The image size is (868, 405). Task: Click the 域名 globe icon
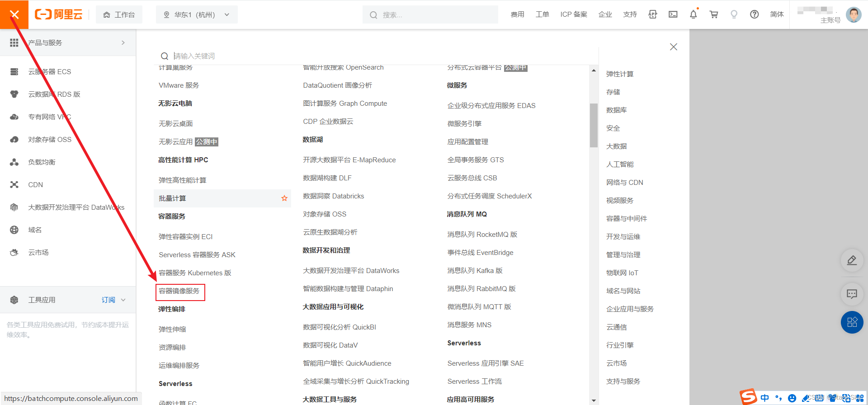(14, 230)
